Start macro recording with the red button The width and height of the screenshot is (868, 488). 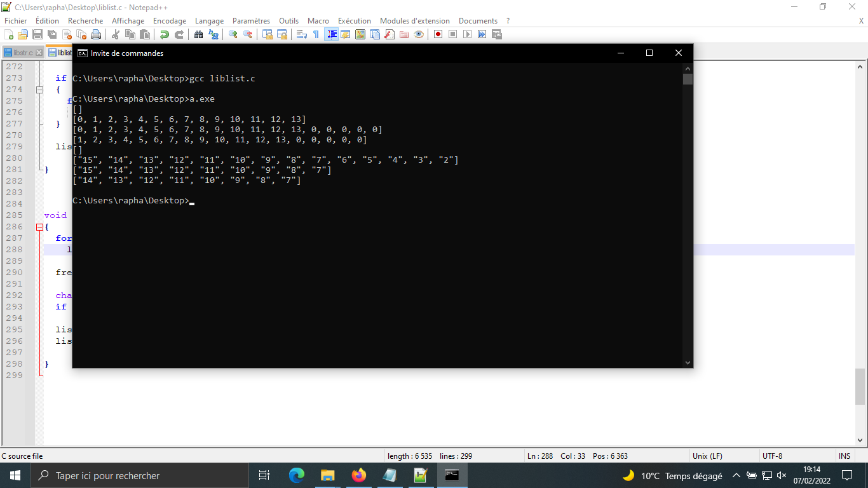[x=438, y=34]
